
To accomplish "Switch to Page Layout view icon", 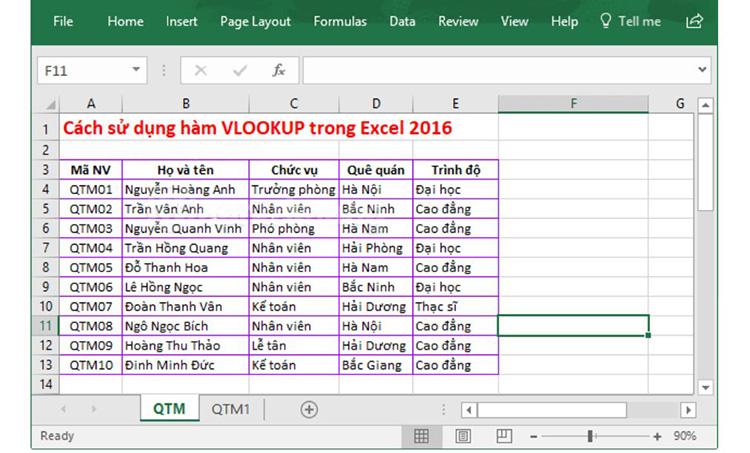I will (x=463, y=436).
